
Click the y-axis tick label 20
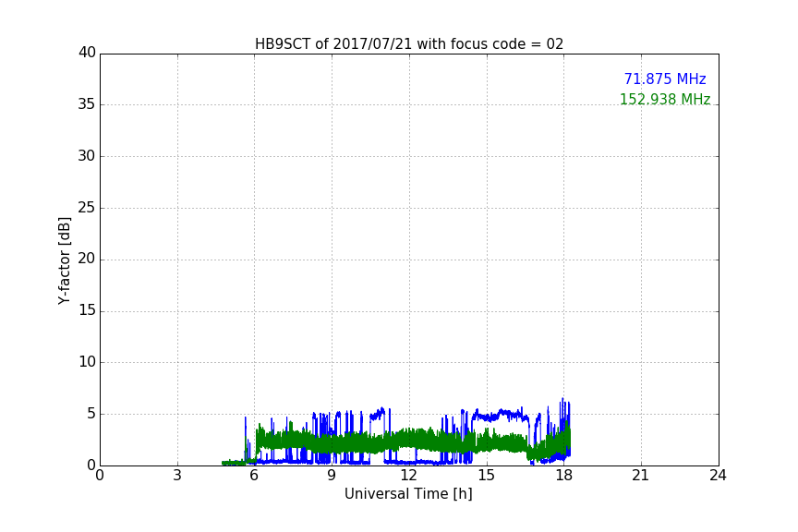click(87, 259)
